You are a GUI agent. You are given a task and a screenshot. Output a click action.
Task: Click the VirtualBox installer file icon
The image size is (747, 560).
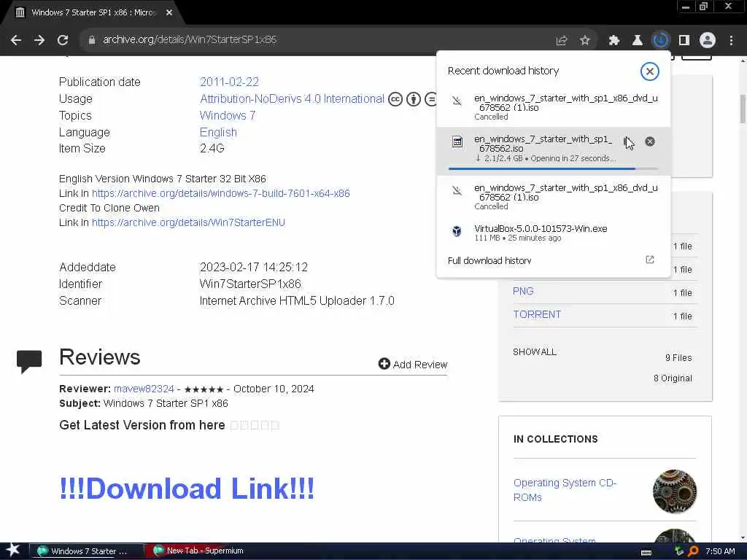(457, 231)
